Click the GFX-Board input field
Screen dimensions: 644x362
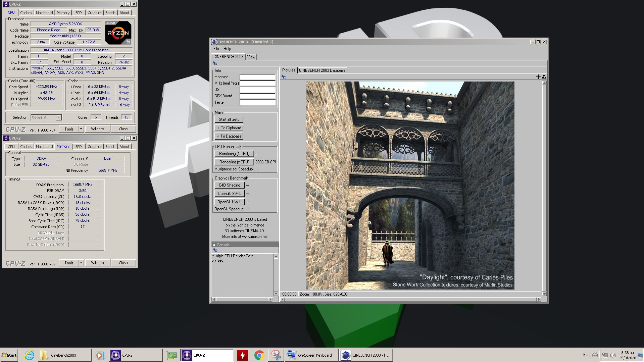257,96
